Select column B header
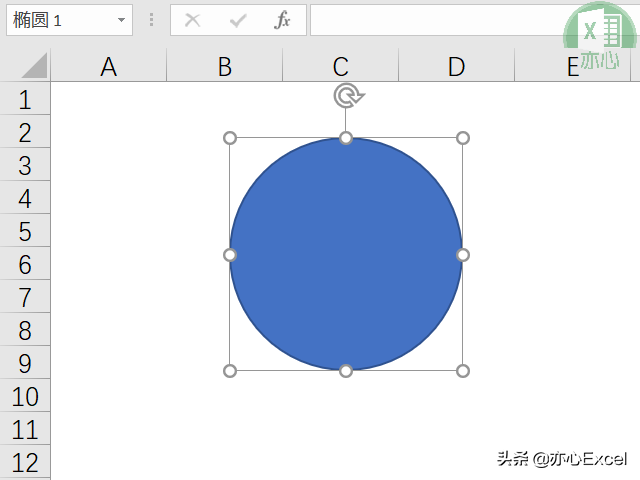640x480 pixels. [225, 66]
